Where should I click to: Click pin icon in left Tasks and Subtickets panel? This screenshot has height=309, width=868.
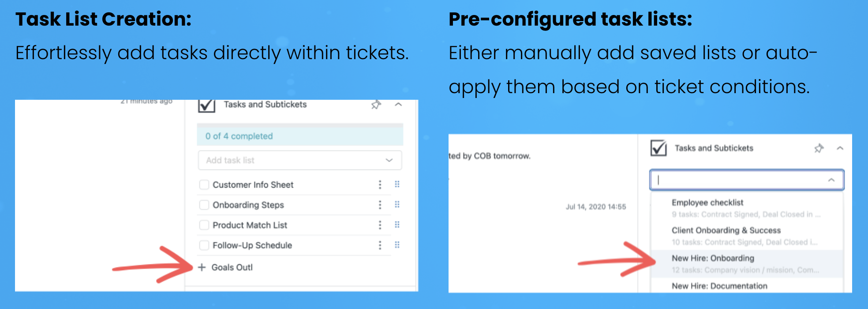(376, 105)
